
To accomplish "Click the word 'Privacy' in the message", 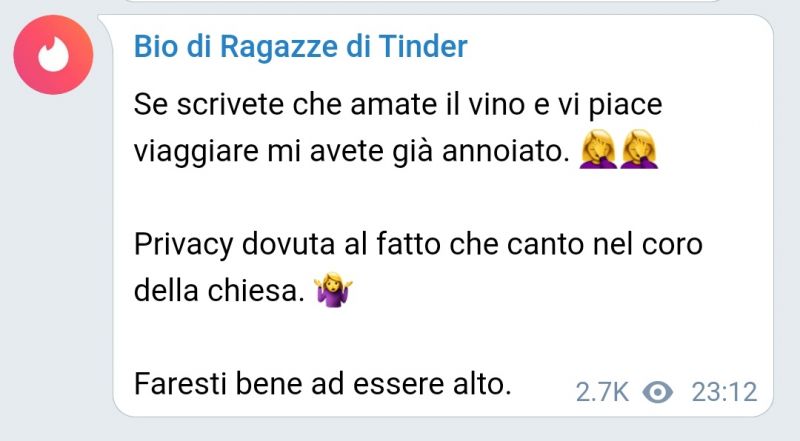I will click(183, 245).
